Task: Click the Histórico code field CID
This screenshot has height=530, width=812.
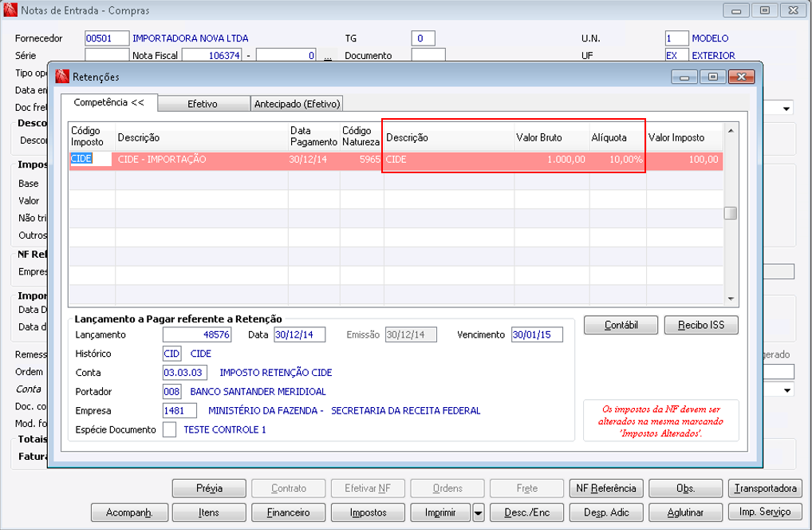Action: pos(172,354)
